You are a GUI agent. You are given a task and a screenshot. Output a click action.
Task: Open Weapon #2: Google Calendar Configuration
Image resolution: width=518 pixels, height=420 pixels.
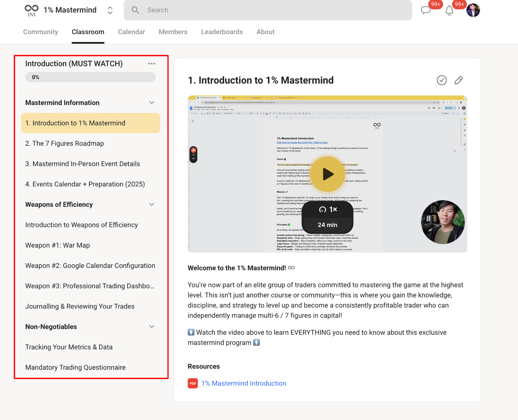[x=91, y=266]
